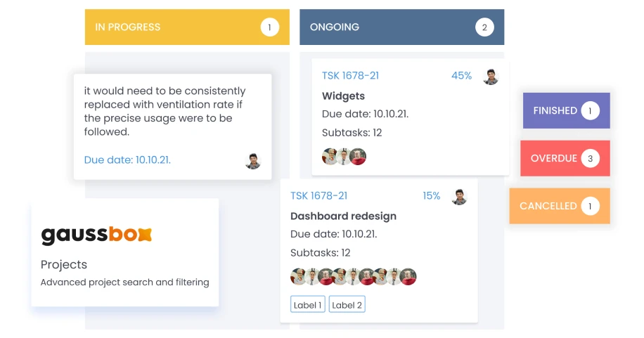644x338 pixels.
Task: Click the Label 2 tag
Action: coord(347,305)
